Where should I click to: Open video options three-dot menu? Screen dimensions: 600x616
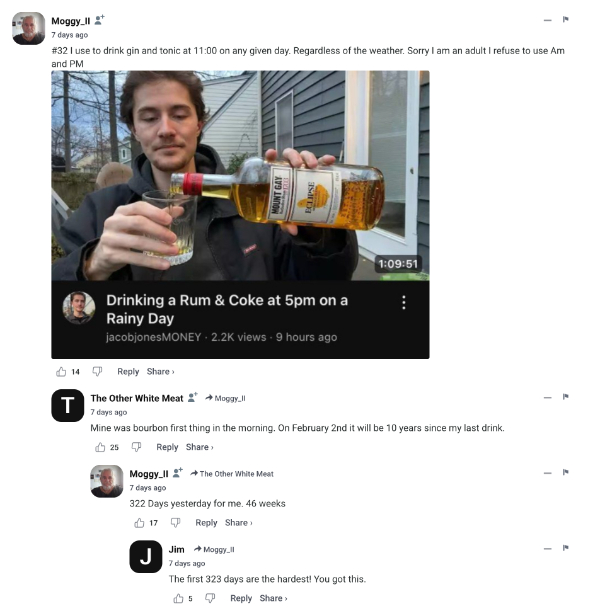404,302
